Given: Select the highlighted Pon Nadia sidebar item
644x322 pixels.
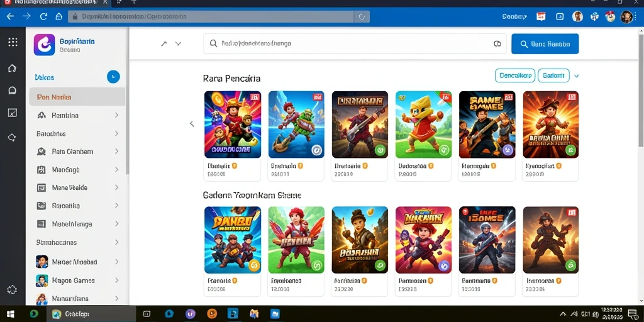Looking at the screenshot, I should point(77,97).
